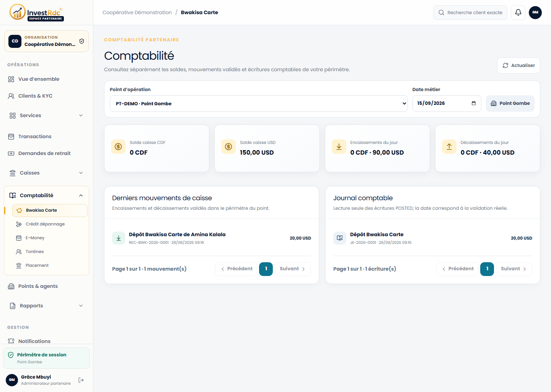This screenshot has height=392, width=551.
Task: Click the Décaissements du jour upload icon
Action: click(449, 147)
